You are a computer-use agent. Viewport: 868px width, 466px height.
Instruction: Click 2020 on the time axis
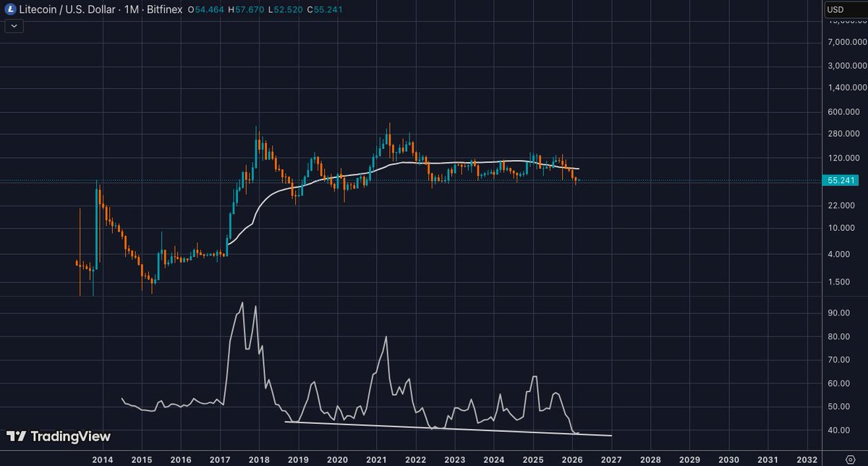[x=337, y=459]
